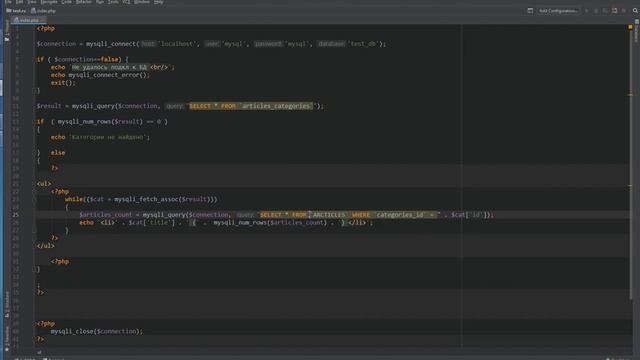
Task: Click 'mysqli_num_rows($result) == 0' condition
Action: pyautogui.click(x=109, y=122)
